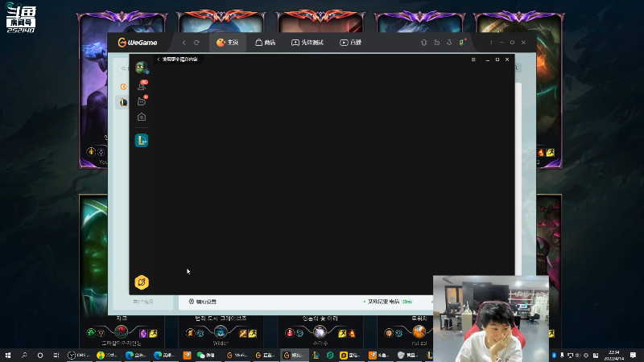Image resolution: width=644 pixels, height=362 pixels.
Task: Open the WeGame user avatar in header
Action: [462, 43]
